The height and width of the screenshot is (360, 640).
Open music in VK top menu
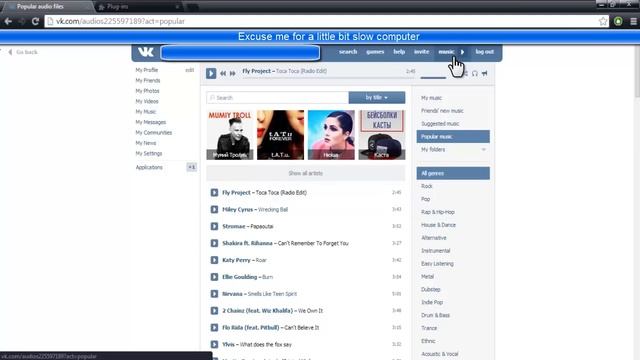pos(446,52)
